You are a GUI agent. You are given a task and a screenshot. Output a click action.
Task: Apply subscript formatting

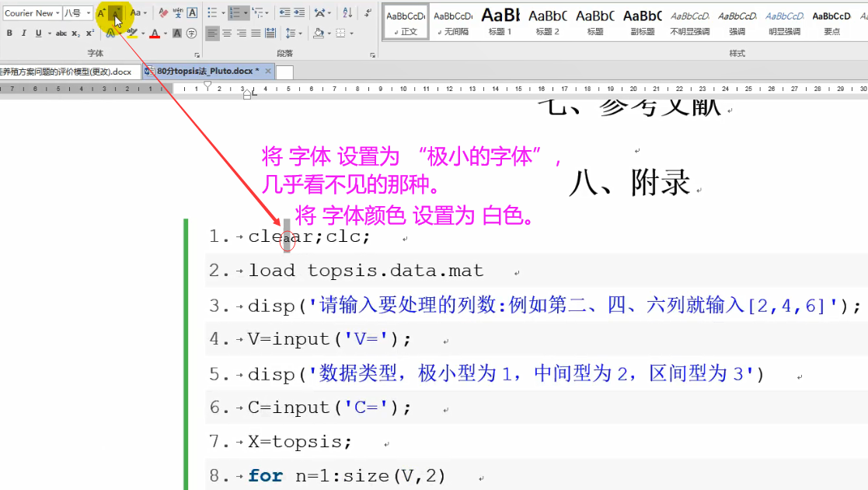[76, 33]
